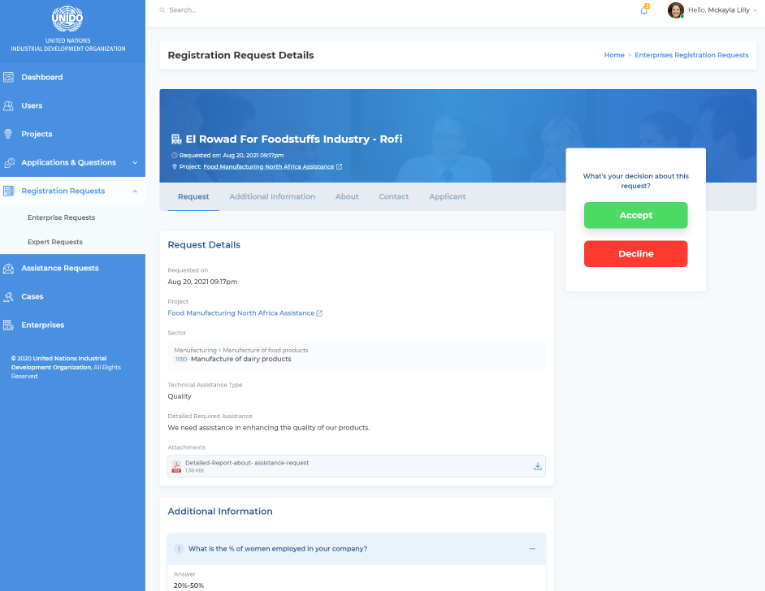The width and height of the screenshot is (765, 591).
Task: Click the Projects lightbulb icon
Action: [x=9, y=134]
